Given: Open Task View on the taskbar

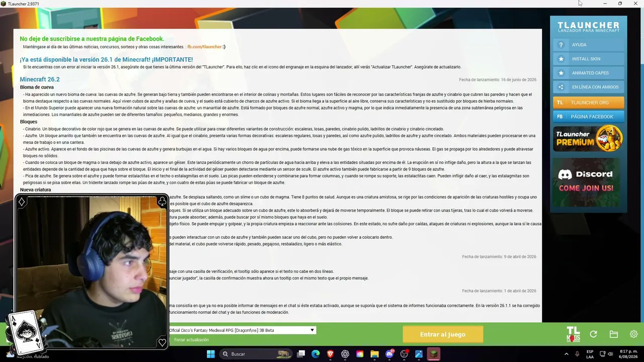Looking at the screenshot, I should [x=301, y=354].
